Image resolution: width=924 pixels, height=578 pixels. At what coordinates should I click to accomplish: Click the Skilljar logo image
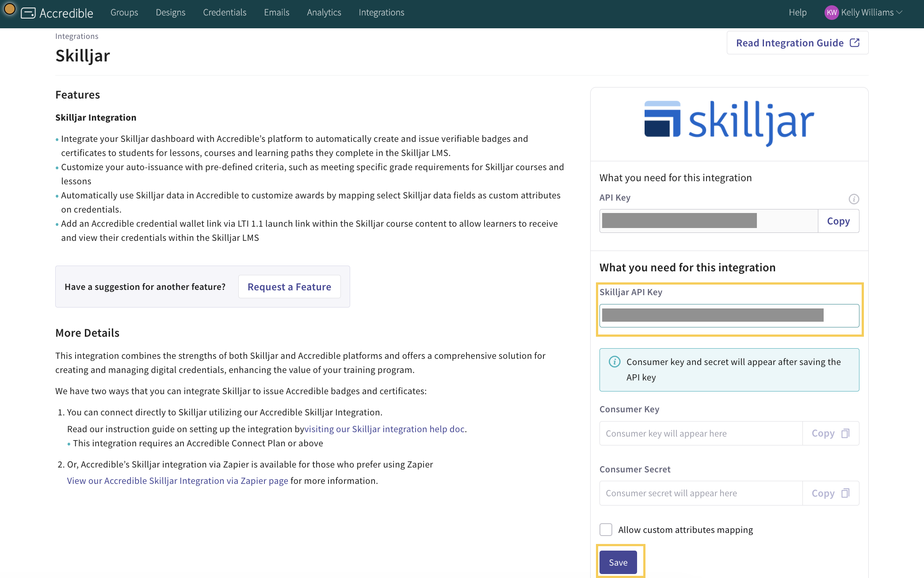tap(729, 124)
